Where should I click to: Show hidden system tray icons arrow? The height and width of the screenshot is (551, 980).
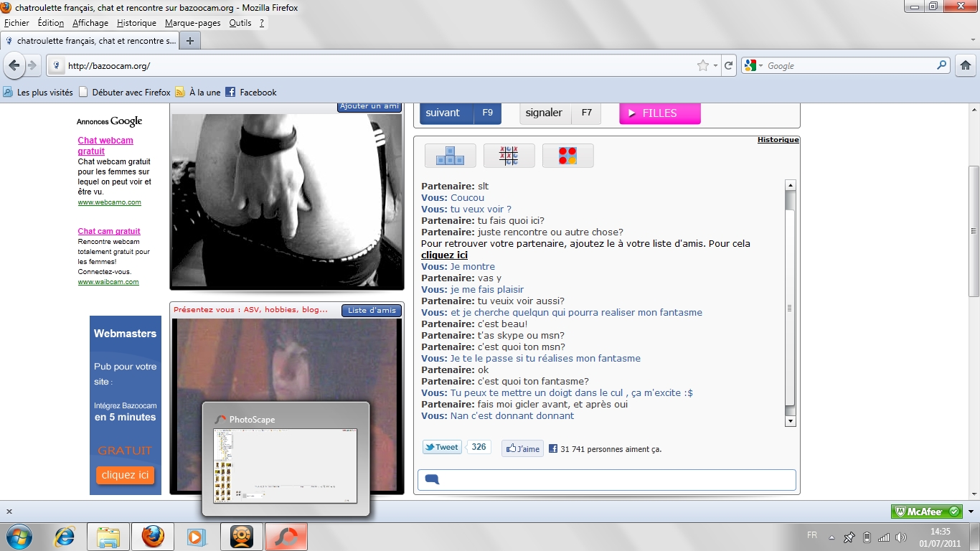831,537
